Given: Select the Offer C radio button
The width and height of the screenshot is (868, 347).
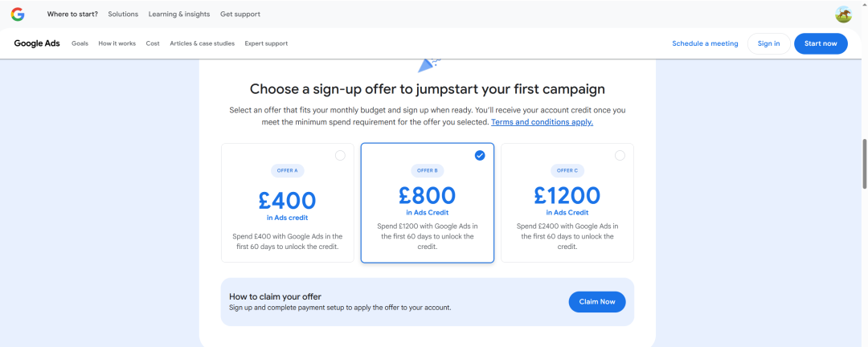Looking at the screenshot, I should point(620,156).
